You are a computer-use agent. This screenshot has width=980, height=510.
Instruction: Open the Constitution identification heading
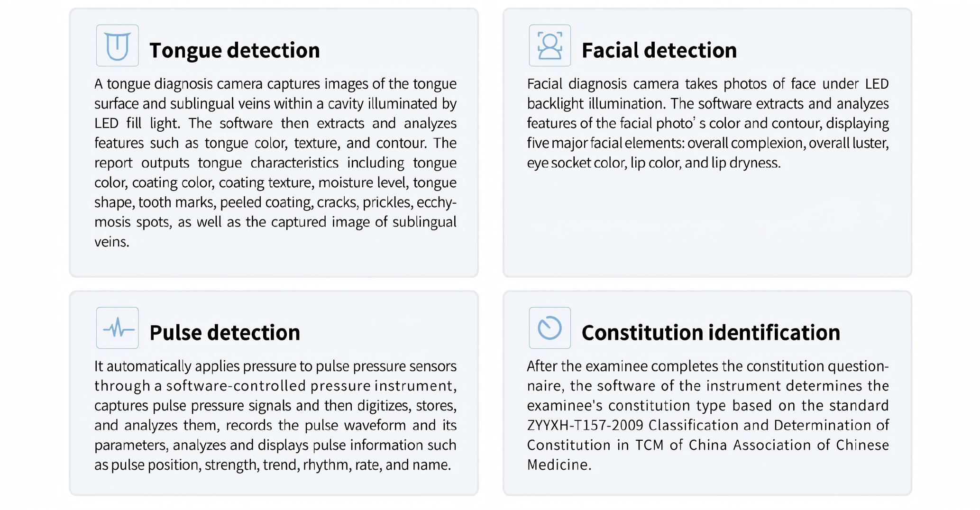tap(710, 333)
